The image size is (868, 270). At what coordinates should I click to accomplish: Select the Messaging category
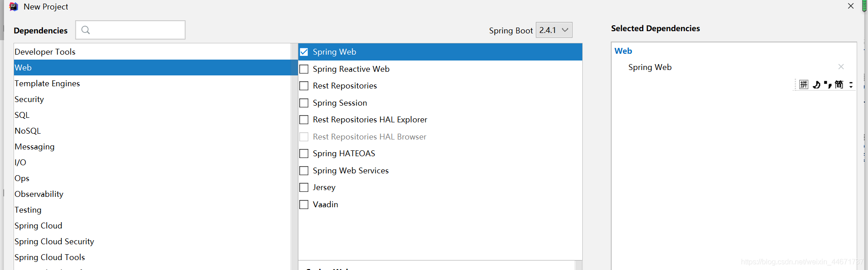pos(152,146)
